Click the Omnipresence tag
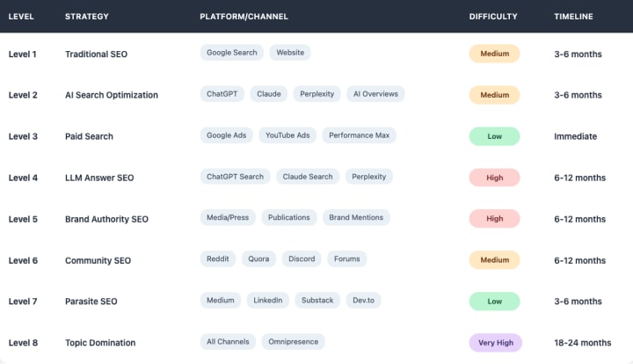The width and height of the screenshot is (633, 364). coord(293,341)
